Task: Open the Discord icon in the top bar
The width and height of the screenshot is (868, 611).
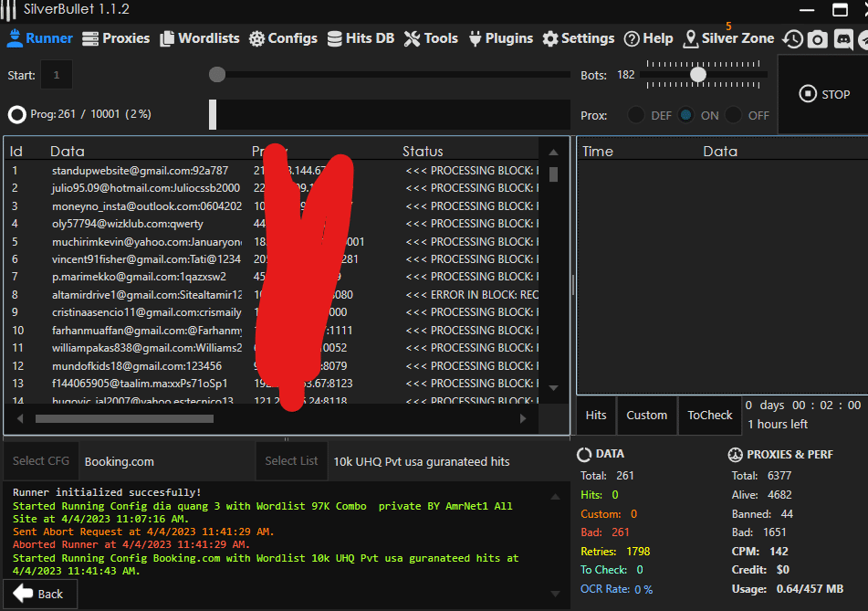Action: [842, 39]
